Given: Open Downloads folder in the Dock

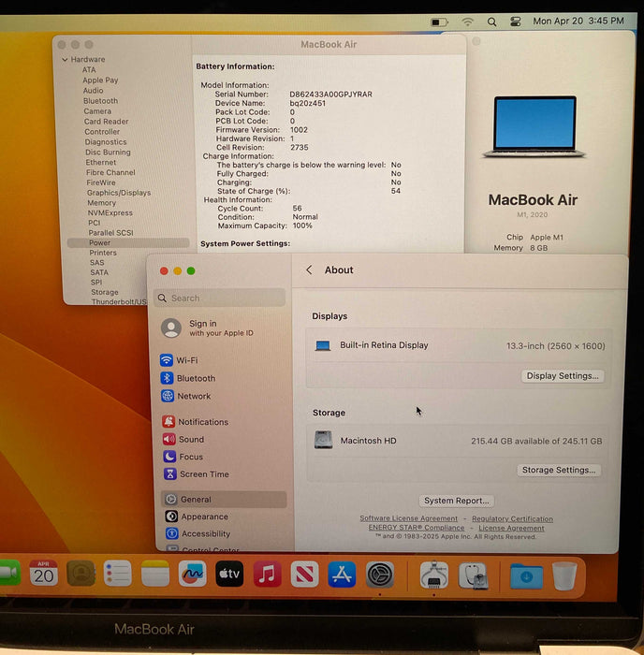Looking at the screenshot, I should click(526, 576).
